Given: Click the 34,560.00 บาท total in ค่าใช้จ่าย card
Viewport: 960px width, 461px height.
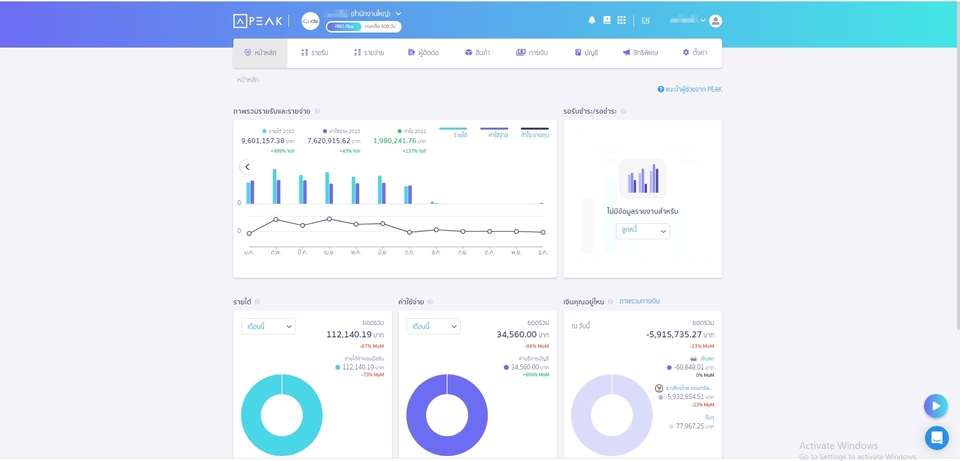Looking at the screenshot, I should (x=523, y=335).
